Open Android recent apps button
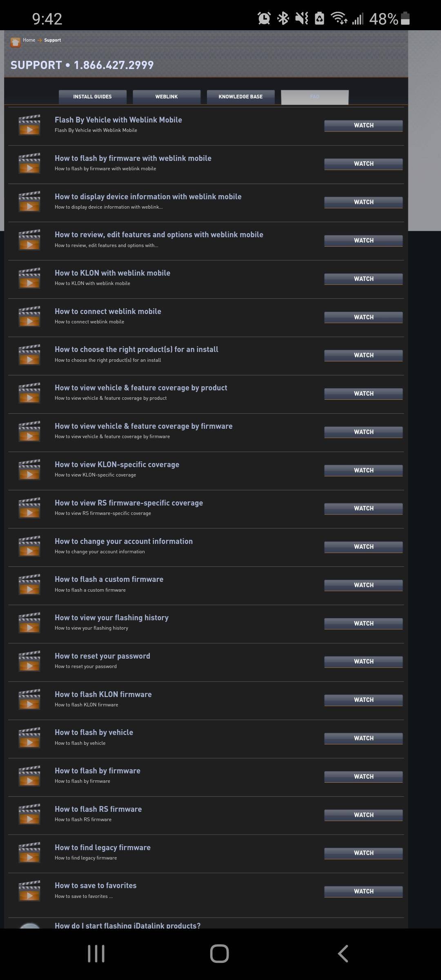The image size is (441, 980). (x=96, y=954)
